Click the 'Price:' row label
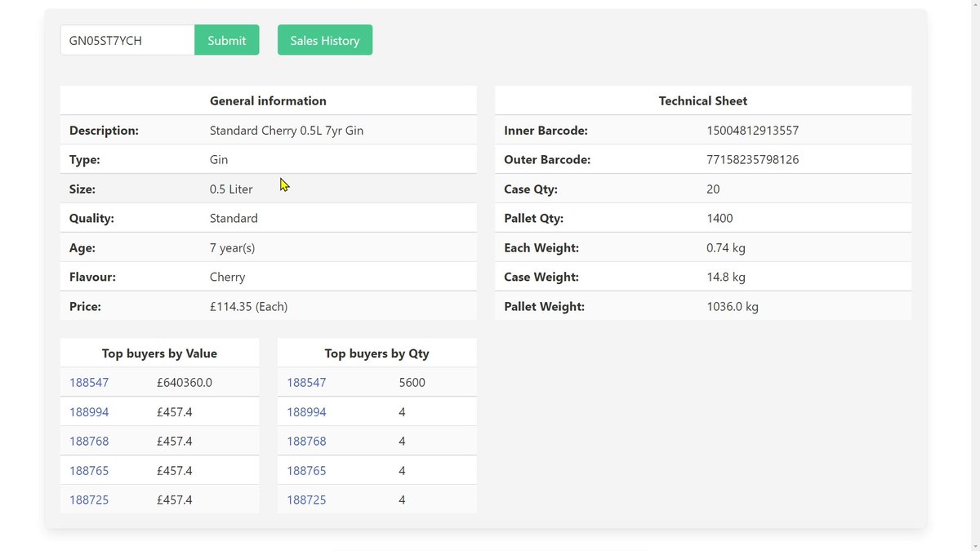Image resolution: width=980 pixels, height=551 pixels. coord(85,306)
